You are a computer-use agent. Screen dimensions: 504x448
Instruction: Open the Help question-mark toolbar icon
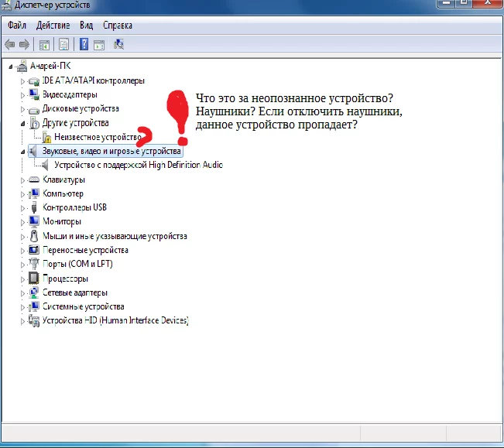[84, 44]
